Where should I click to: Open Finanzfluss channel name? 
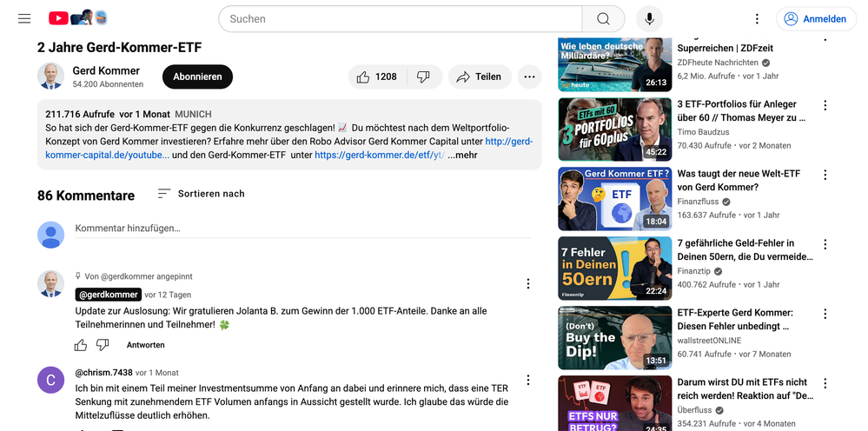point(699,202)
